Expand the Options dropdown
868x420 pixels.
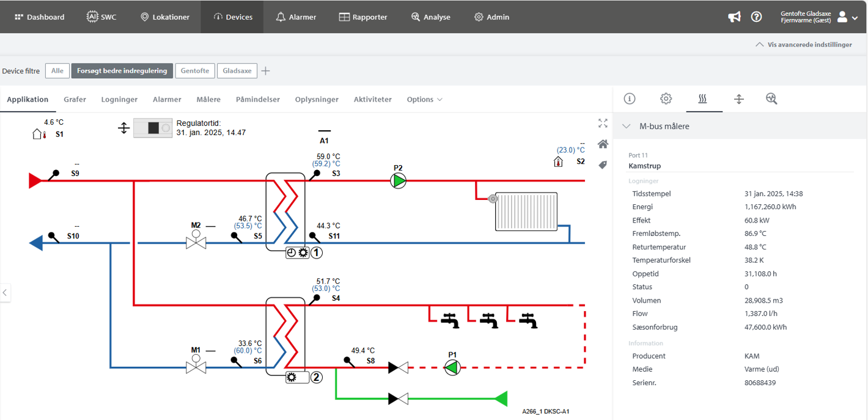point(424,100)
